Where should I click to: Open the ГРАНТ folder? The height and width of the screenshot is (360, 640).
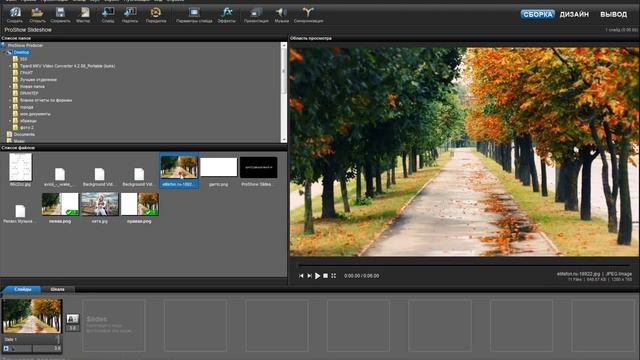[26, 73]
